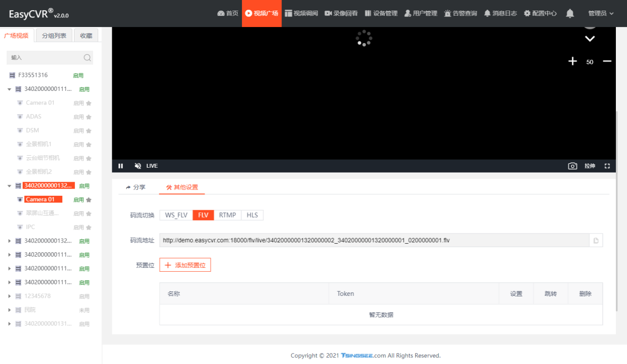The width and height of the screenshot is (627, 364).
Task: Pause the live video playback
Action: 120,166
